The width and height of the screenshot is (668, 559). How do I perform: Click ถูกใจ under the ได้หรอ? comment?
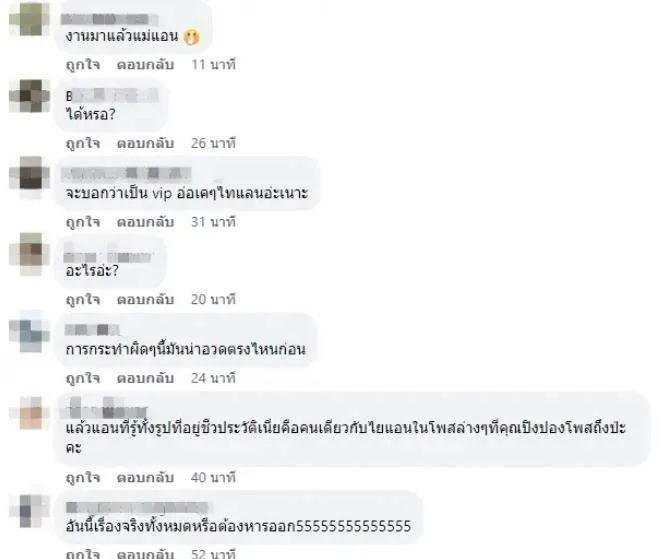[x=83, y=144]
